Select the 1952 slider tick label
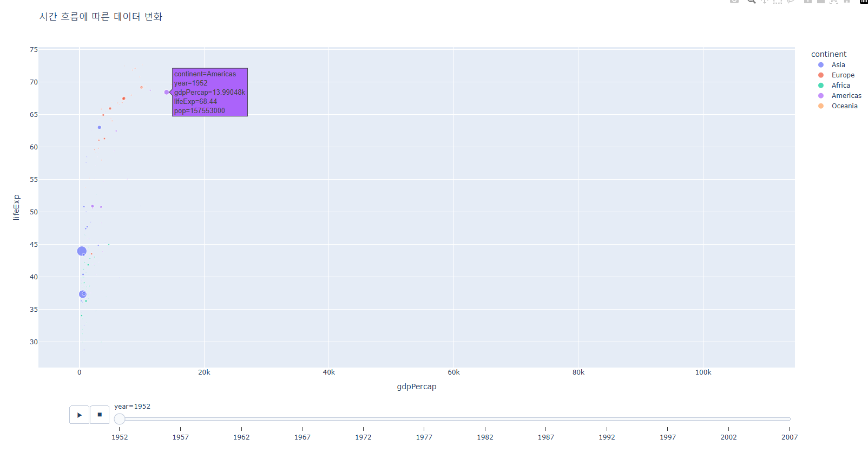This screenshot has height=452, width=868. coord(120,437)
